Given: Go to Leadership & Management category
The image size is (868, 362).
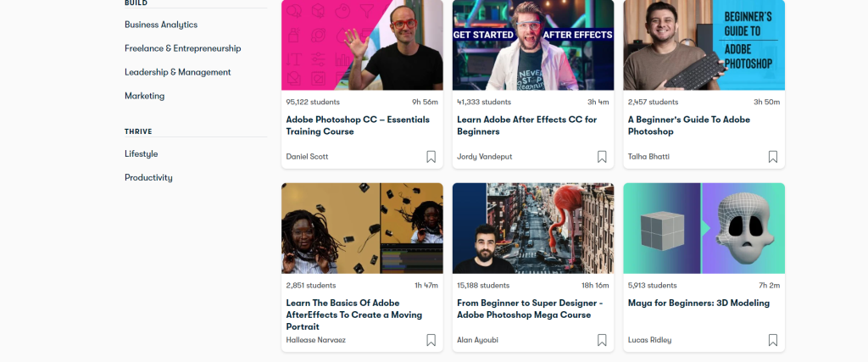Looking at the screenshot, I should pyautogui.click(x=178, y=73).
